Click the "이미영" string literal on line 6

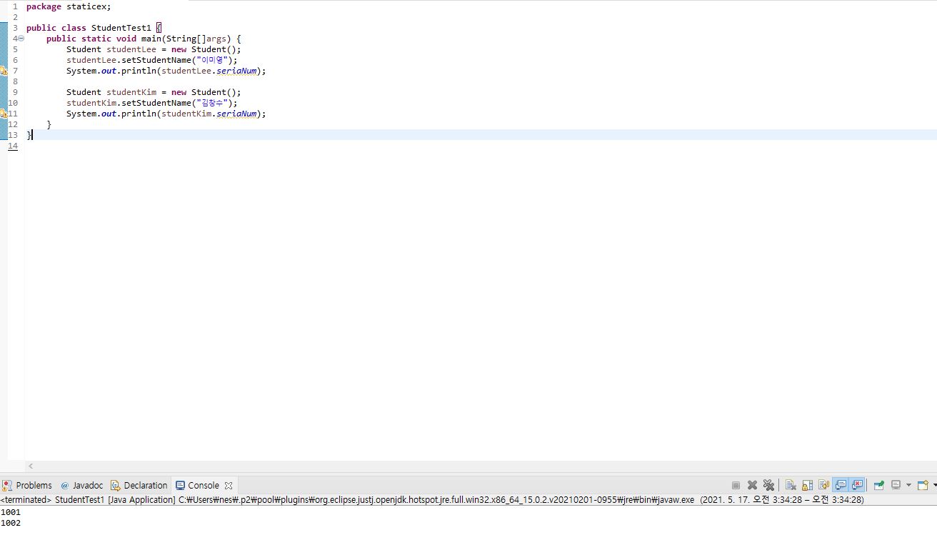211,60
